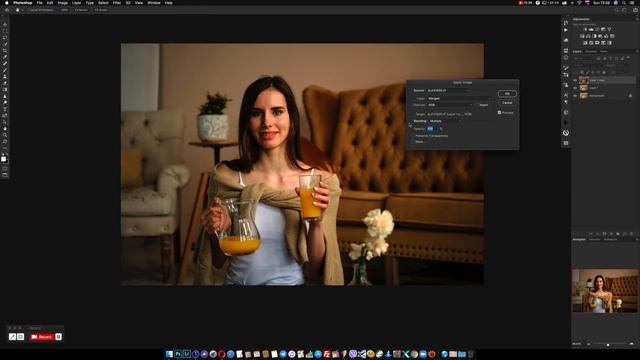
Task: Add a Black & White adjustment
Action: [x=594, y=36]
